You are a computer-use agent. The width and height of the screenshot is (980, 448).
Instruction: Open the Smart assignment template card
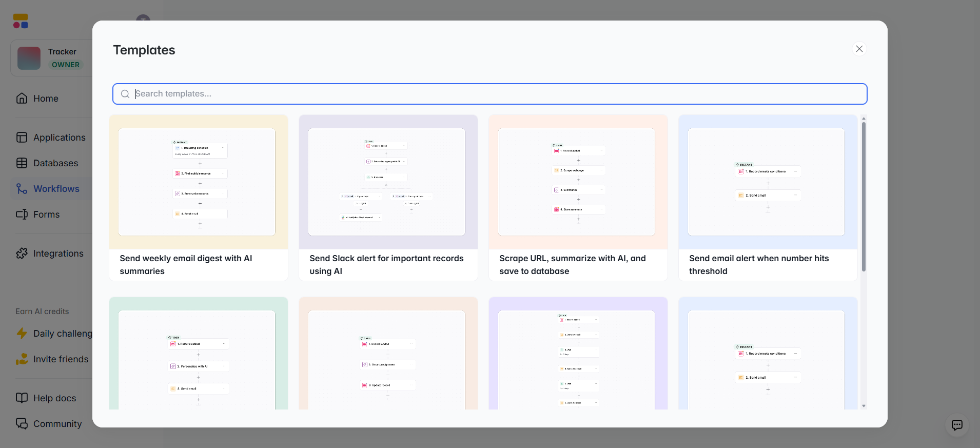pyautogui.click(x=388, y=353)
